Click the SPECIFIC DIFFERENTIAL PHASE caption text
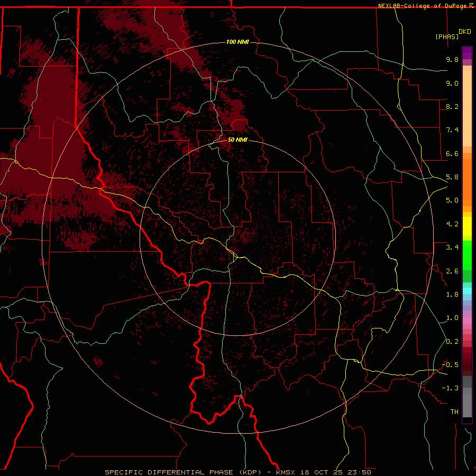This screenshot has width=476, height=476. click(x=169, y=472)
